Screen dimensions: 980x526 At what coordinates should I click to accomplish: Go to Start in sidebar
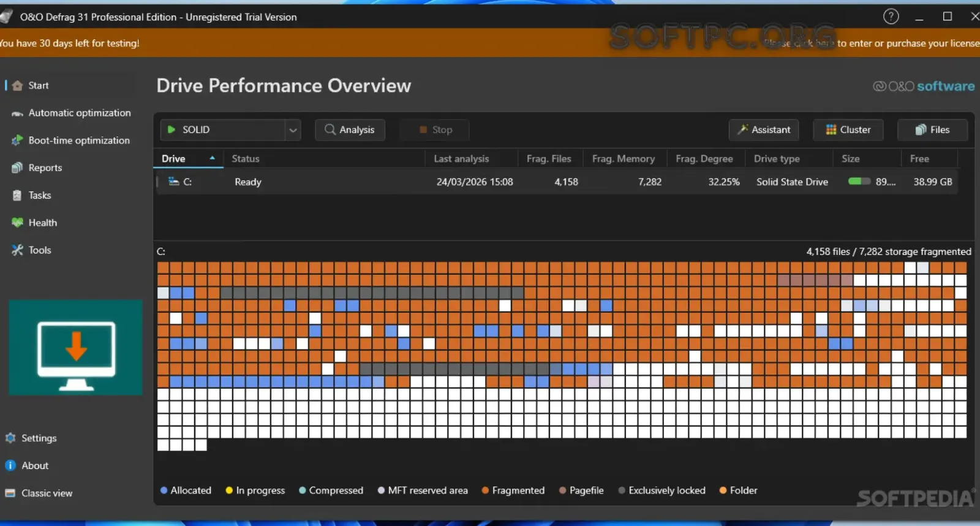(39, 86)
